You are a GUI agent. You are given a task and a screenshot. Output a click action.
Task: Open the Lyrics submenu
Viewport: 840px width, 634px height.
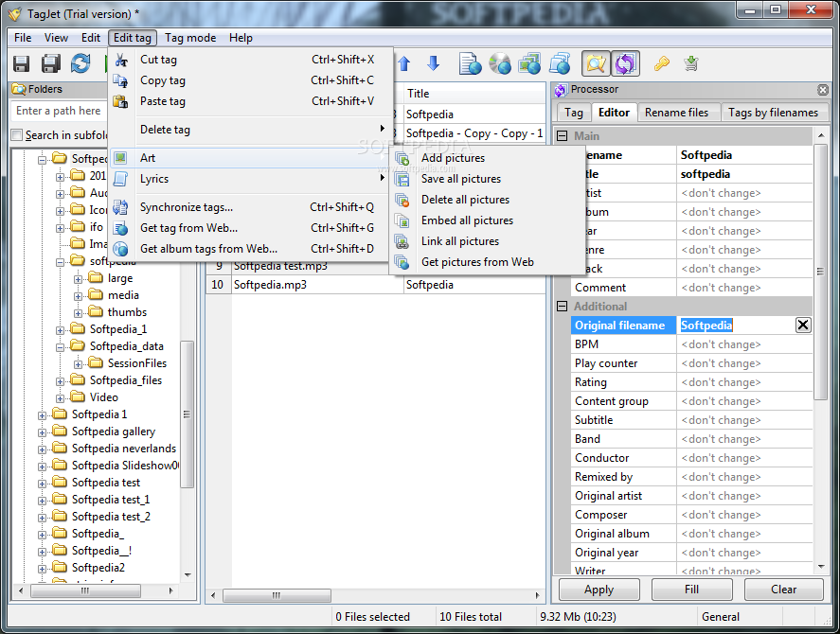[x=250, y=179]
